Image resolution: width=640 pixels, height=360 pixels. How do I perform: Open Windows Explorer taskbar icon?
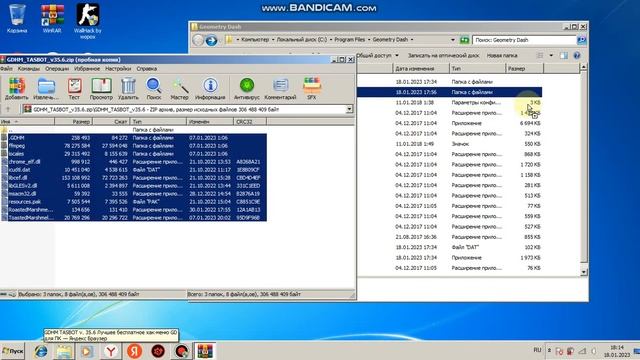pos(64,351)
